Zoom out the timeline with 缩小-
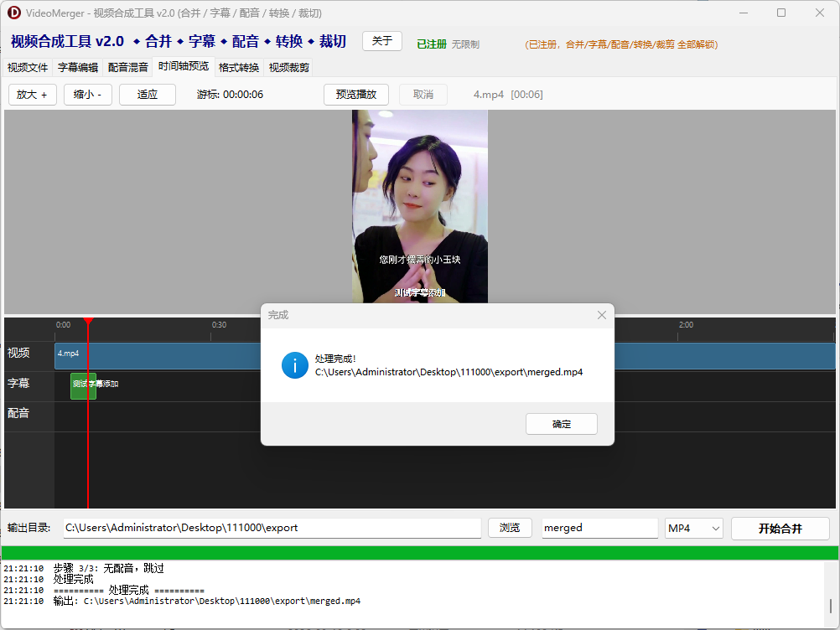Viewport: 840px width, 630px height. click(x=87, y=95)
